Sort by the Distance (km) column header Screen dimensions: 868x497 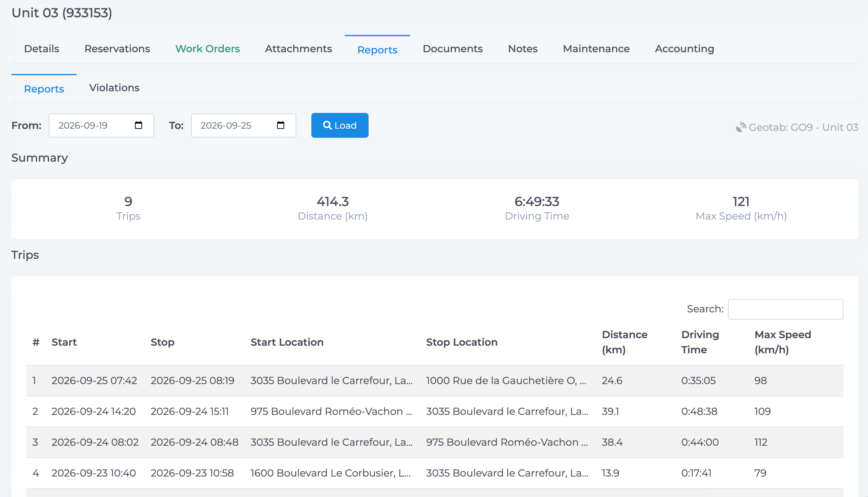(624, 342)
